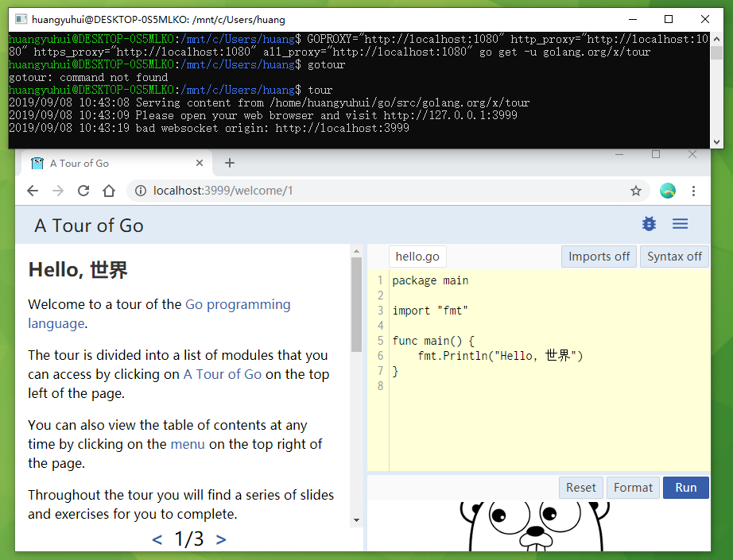Run the hello.go program
The image size is (733, 560).
686,488
